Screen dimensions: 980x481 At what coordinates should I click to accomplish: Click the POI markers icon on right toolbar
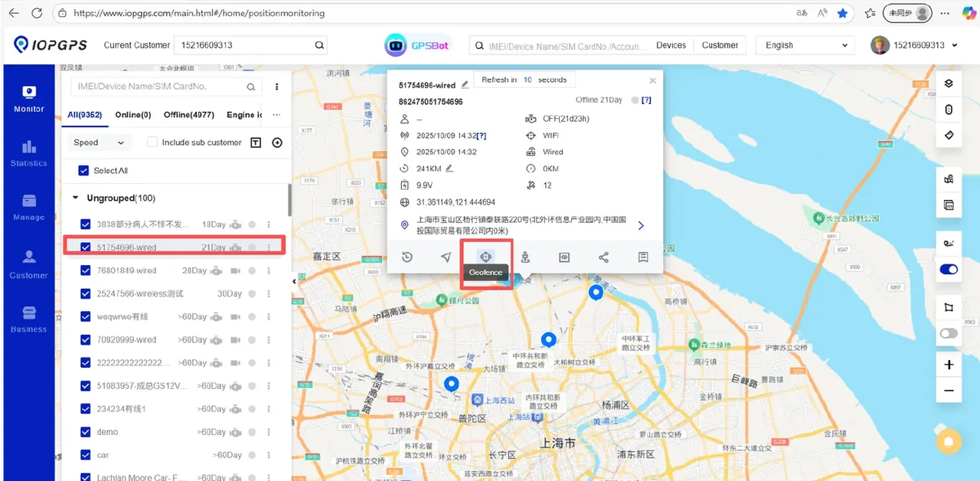[x=949, y=179]
